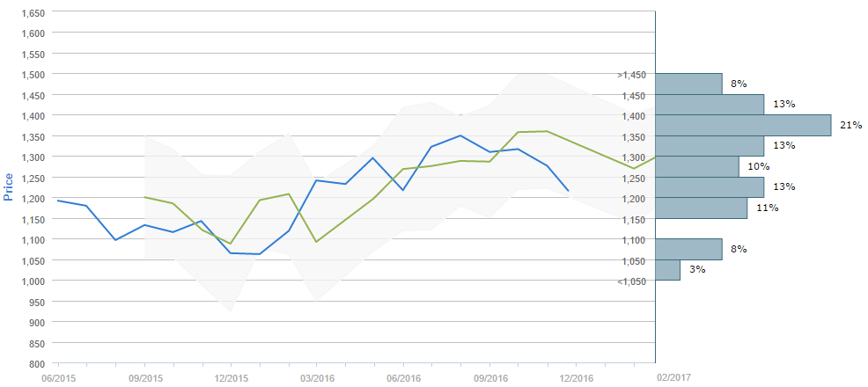Select the 10% distribution bar
Screen dimensions: 868x387
697,166
